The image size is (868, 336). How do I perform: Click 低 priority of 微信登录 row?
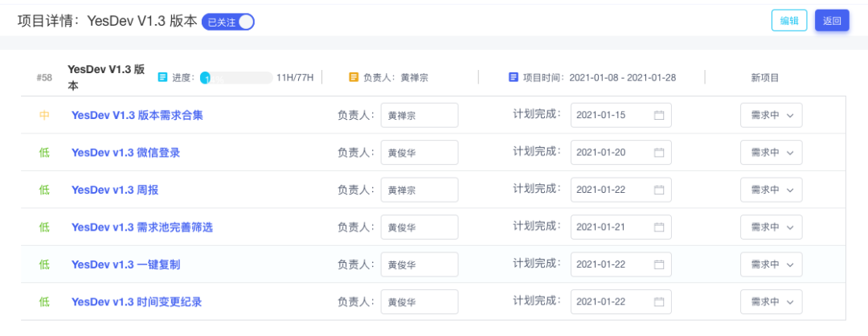click(x=44, y=152)
